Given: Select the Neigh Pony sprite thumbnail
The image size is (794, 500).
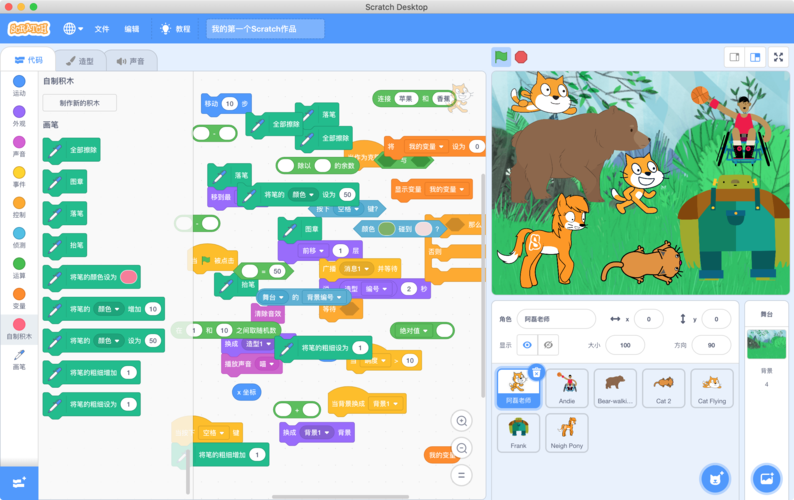Looking at the screenshot, I should tap(567, 433).
